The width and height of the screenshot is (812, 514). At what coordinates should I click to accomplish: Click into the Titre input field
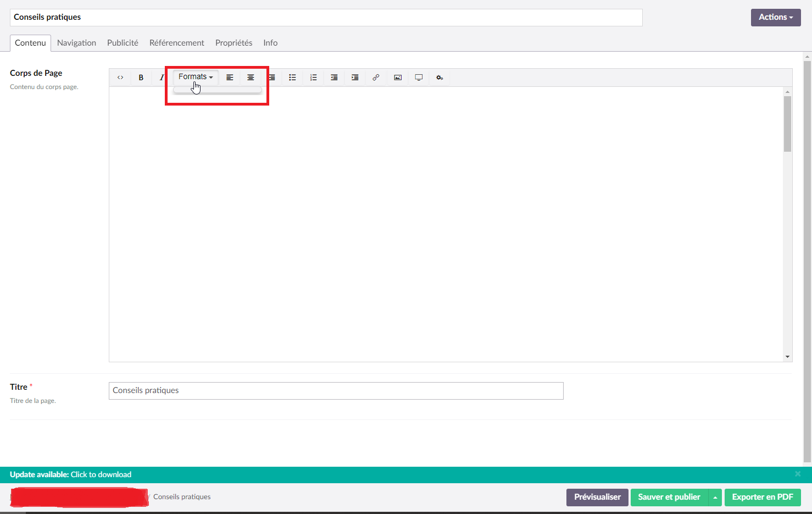336,391
